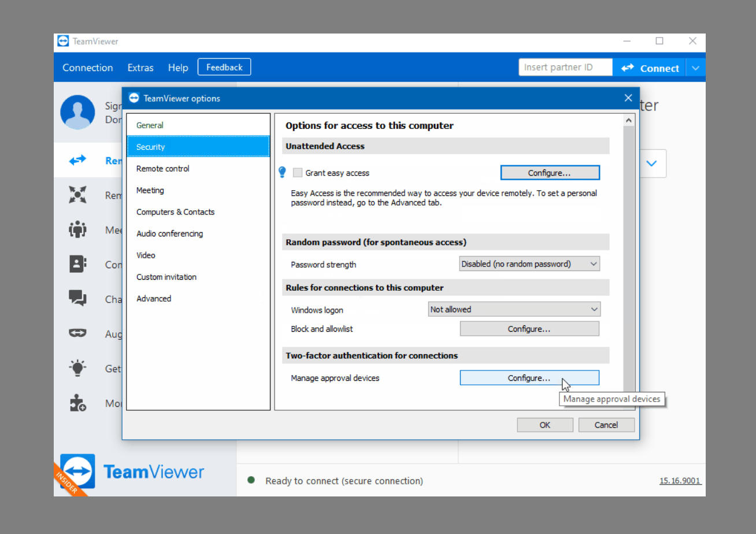Configure the Block and allowlist
The image size is (756, 534).
pos(529,328)
